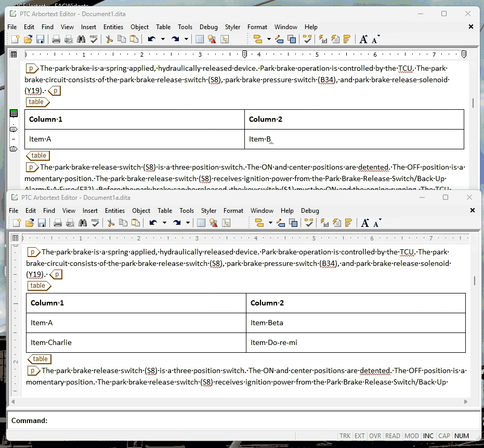Close document X button in Document1a.dita menu bar
This screenshot has height=448, width=484.
473,210
